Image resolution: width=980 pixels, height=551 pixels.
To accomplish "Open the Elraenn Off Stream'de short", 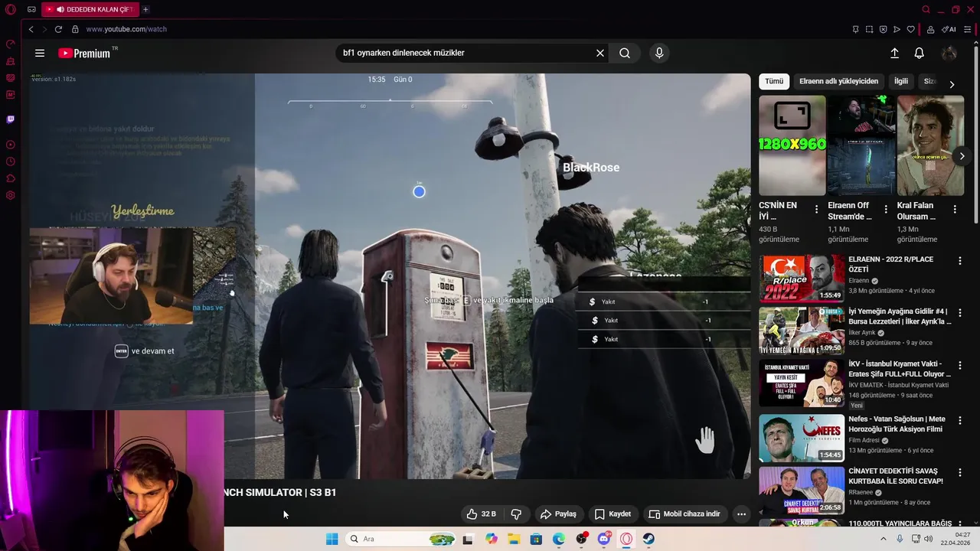I will click(x=861, y=145).
